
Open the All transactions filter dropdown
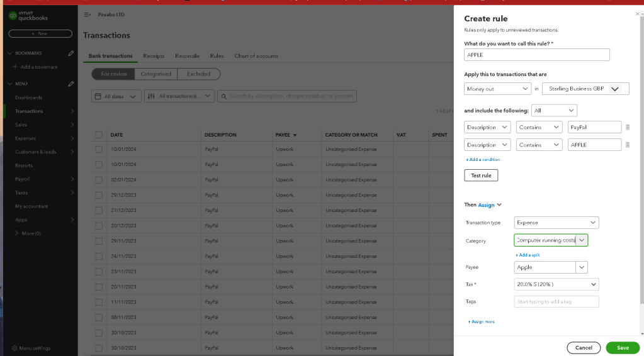180,96
